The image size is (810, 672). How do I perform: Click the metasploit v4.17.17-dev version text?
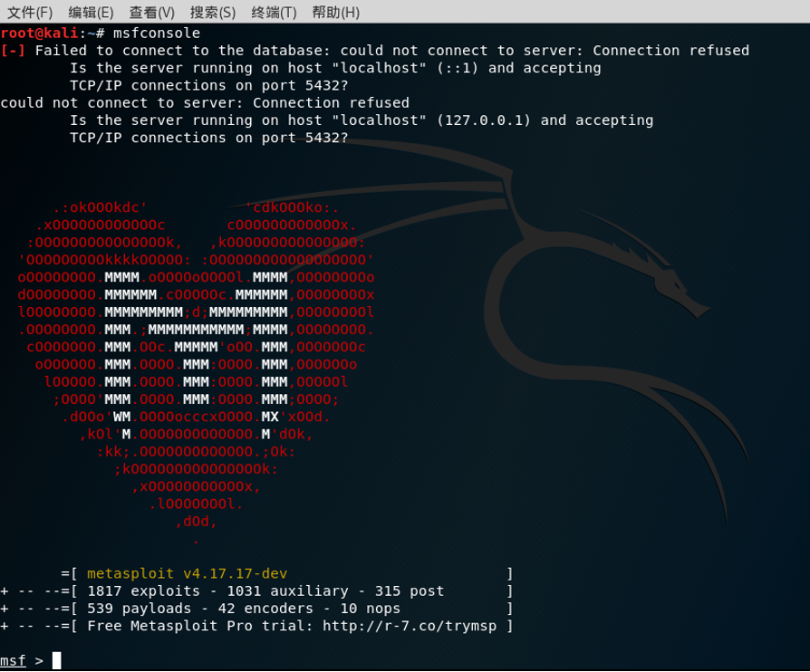[x=187, y=574]
